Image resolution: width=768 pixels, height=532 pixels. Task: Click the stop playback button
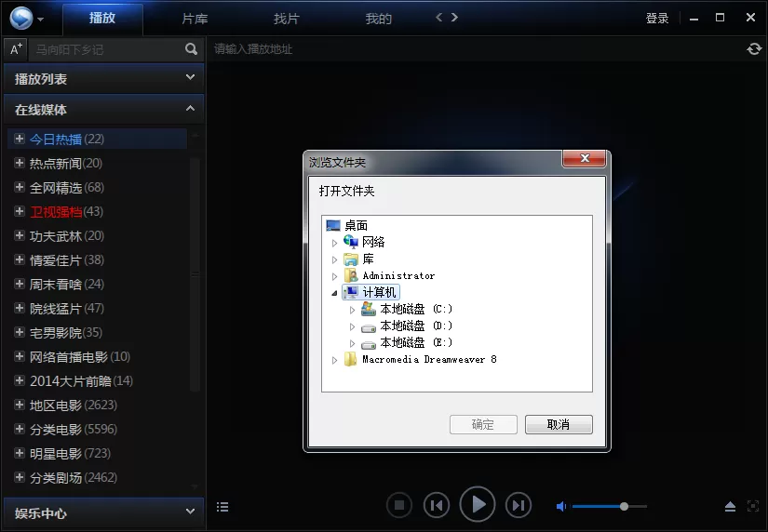coord(399,505)
